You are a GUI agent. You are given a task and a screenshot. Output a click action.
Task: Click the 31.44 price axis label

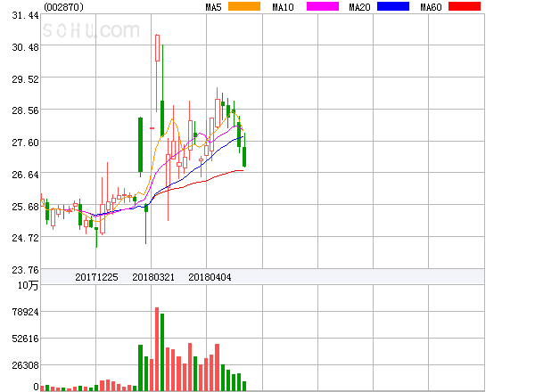25,15
